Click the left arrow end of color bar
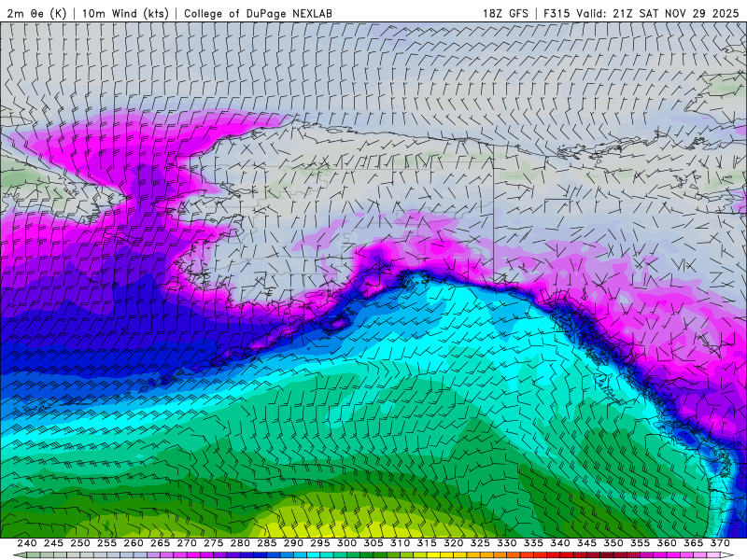The height and width of the screenshot is (560, 747). coord(20,554)
